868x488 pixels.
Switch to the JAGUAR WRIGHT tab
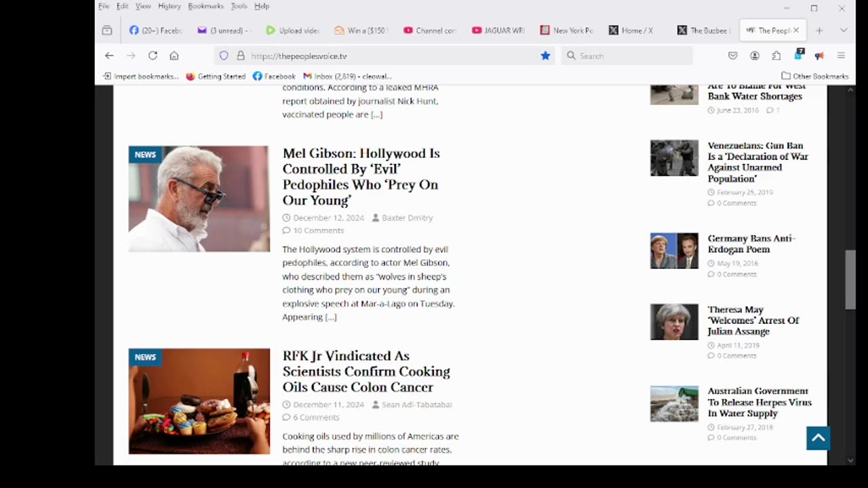coord(498,30)
